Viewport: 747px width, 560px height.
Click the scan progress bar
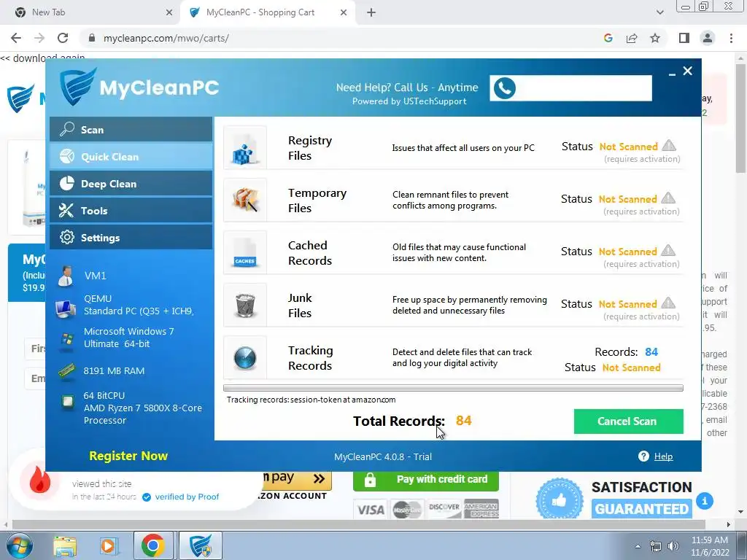pyautogui.click(x=453, y=388)
